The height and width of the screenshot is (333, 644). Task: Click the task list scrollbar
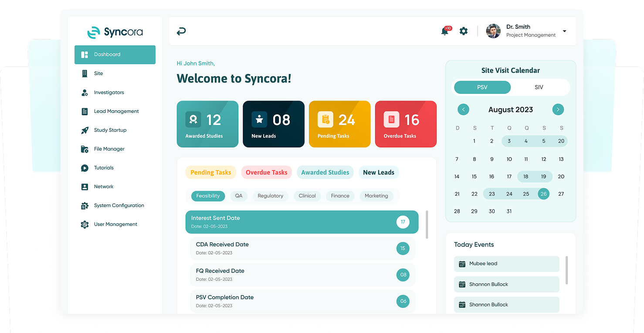coord(427,224)
